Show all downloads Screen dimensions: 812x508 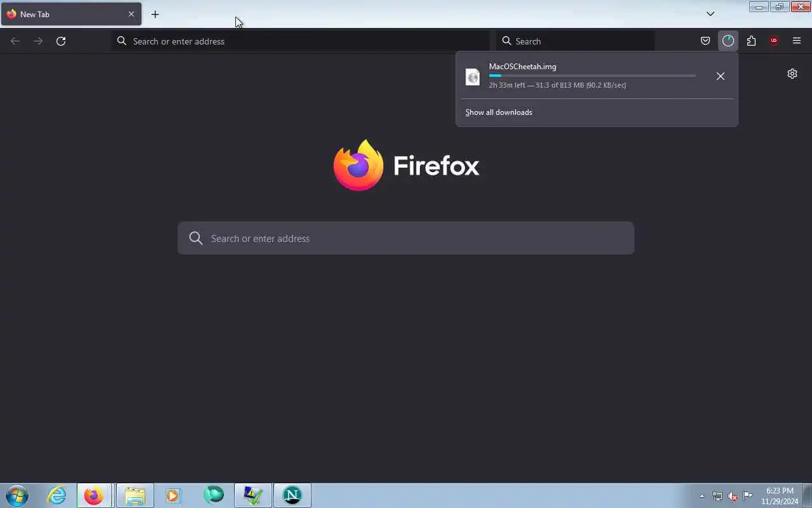click(x=499, y=112)
